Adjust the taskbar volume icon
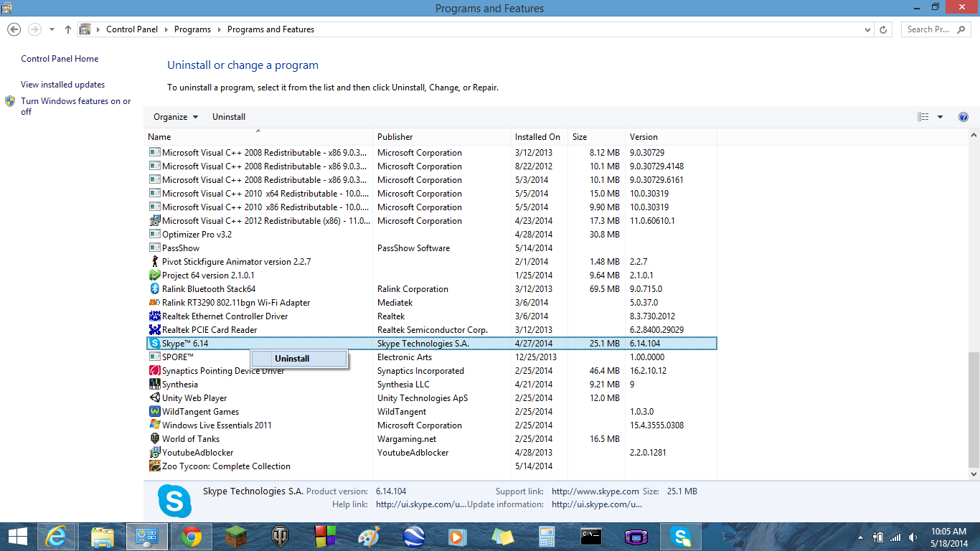Viewport: 980px width, 551px height. point(913,537)
